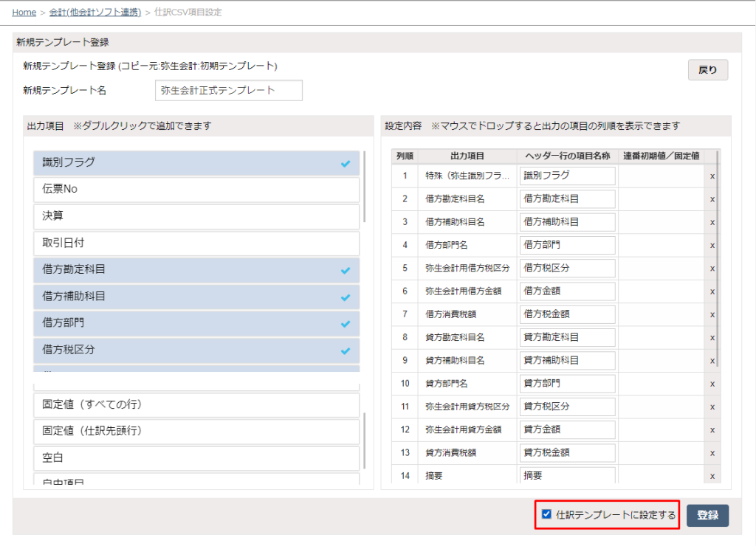Delete 貸方勘定科目名 row using x icon
The image size is (756, 546).
[x=712, y=337]
